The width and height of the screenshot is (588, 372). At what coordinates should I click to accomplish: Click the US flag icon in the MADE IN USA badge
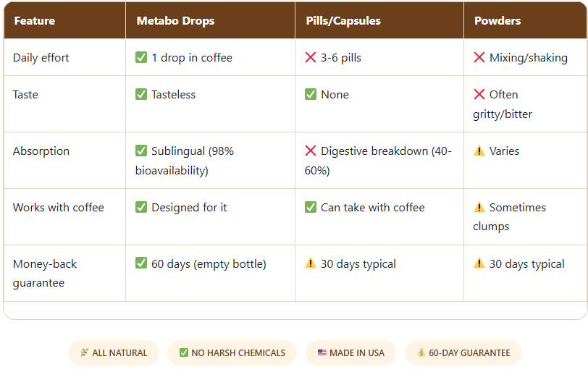[322, 352]
